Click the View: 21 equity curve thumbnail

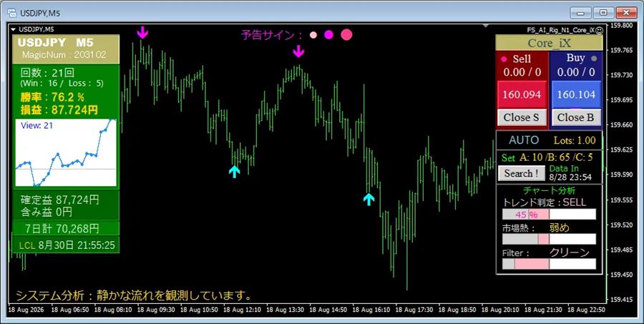66,153
